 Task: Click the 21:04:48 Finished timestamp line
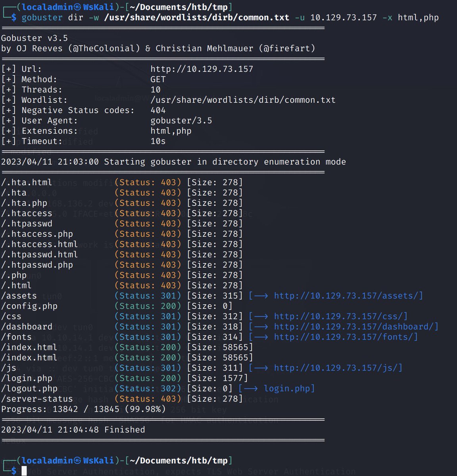coord(73,430)
